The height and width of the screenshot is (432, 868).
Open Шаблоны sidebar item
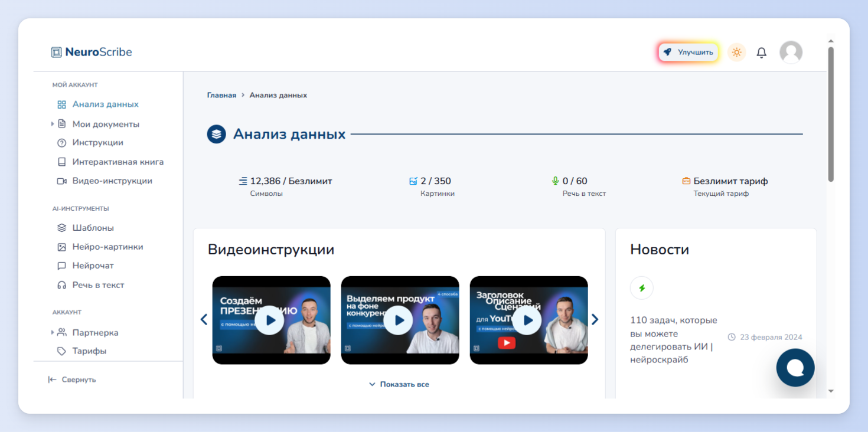tap(93, 228)
